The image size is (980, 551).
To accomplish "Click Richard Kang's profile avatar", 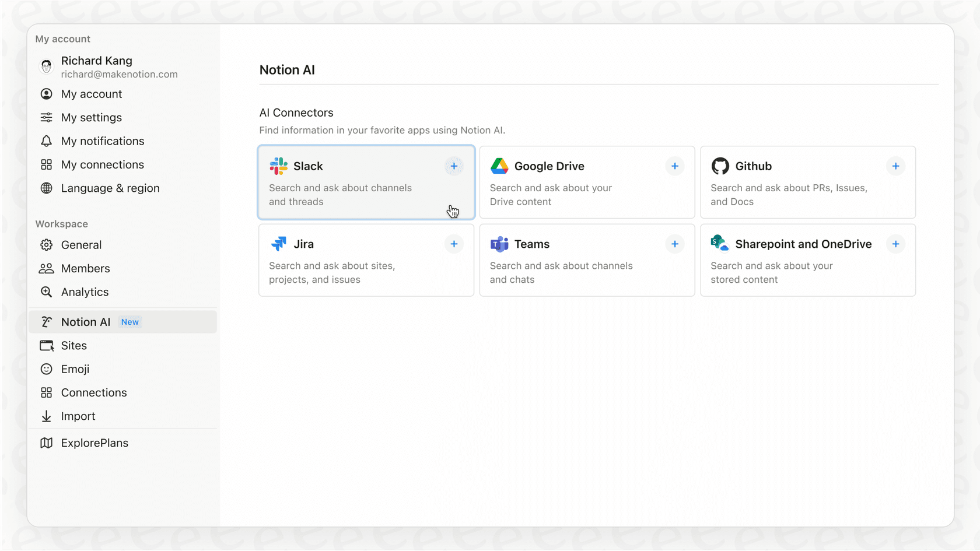I will coord(46,66).
